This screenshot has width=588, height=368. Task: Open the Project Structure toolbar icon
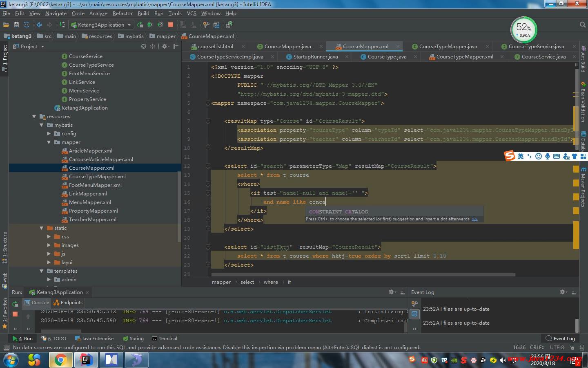(x=216, y=25)
